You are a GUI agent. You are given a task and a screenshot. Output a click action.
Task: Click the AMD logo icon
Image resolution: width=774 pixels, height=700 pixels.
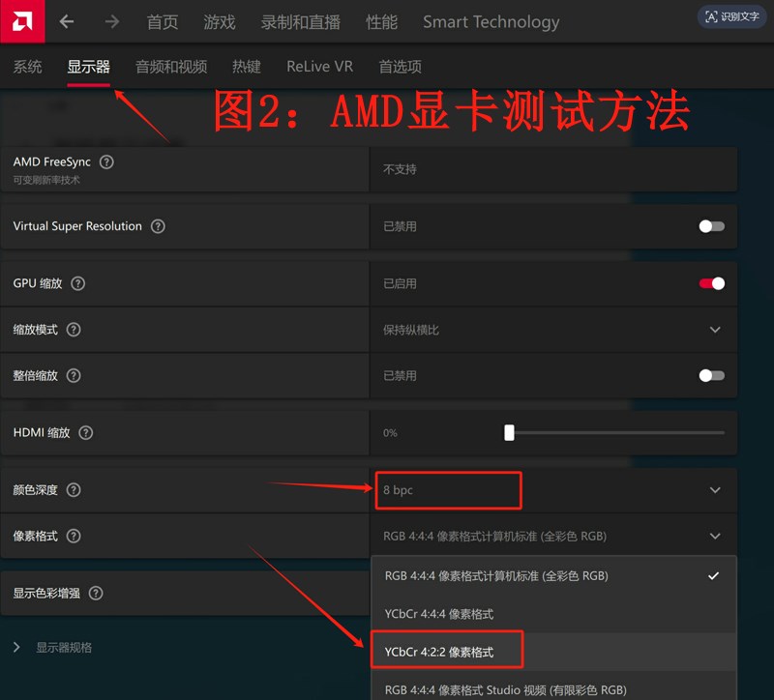pos(20,21)
